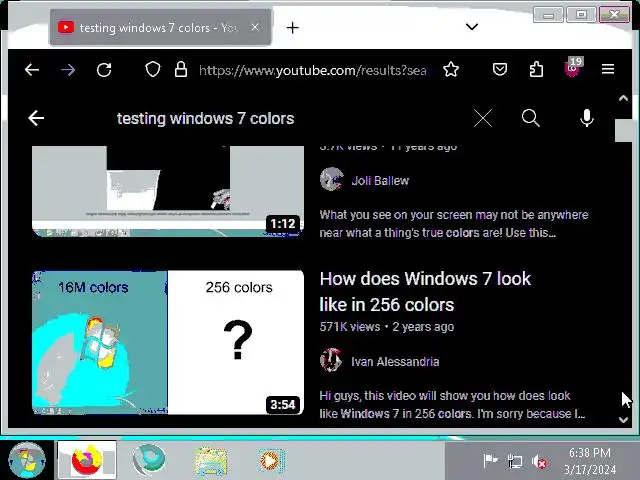Play the 16M colors vs 256 colors thumbnail
The width and height of the screenshot is (640, 480).
click(168, 342)
